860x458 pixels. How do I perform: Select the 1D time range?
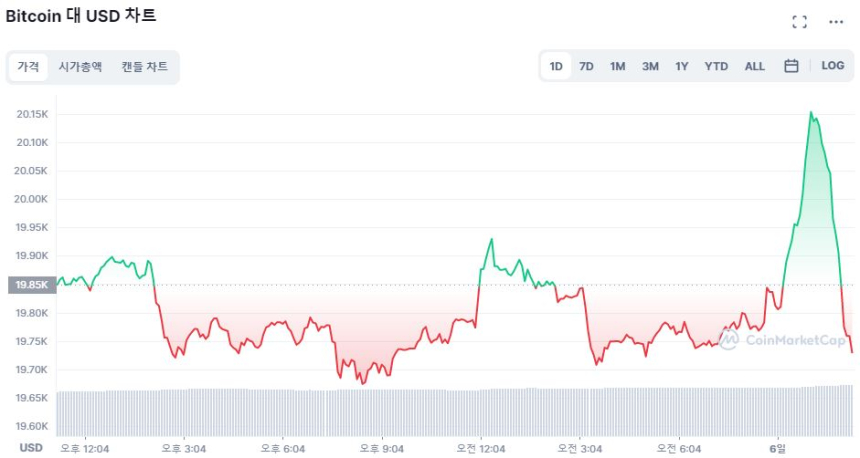pyautogui.click(x=556, y=66)
